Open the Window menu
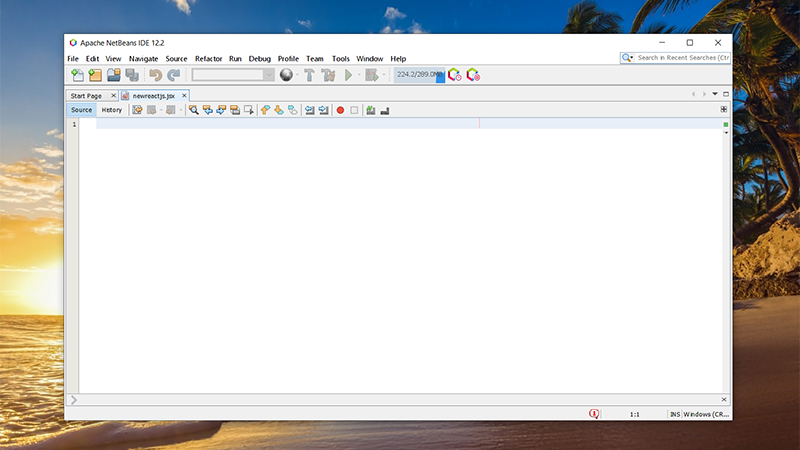This screenshot has width=800, height=450. click(x=369, y=59)
